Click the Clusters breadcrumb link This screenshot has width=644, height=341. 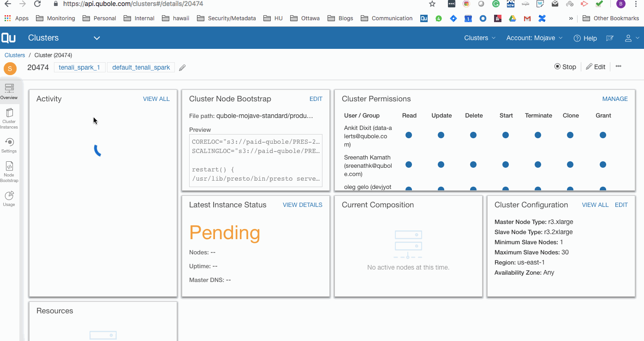15,55
